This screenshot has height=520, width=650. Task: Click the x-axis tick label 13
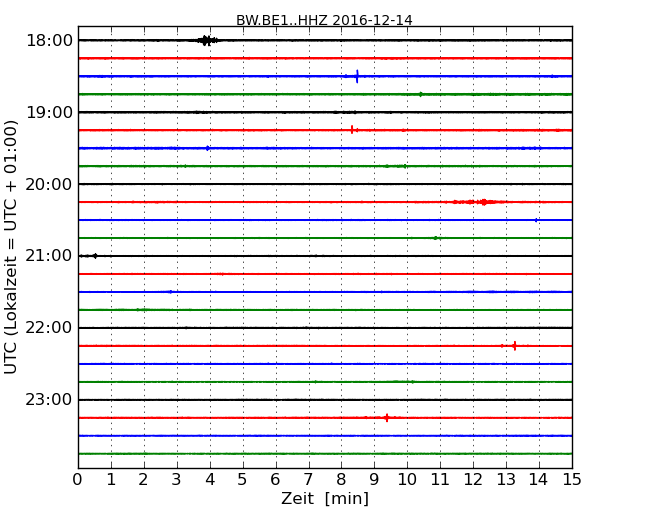[x=506, y=479]
